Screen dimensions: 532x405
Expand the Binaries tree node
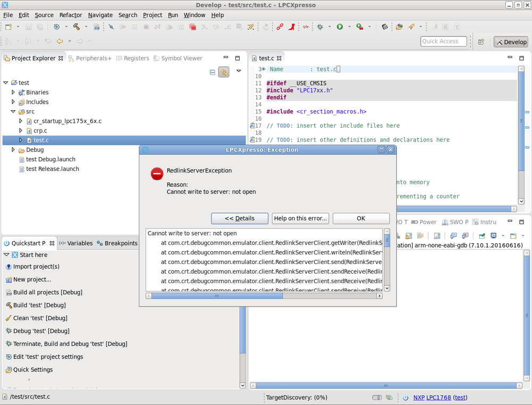(13, 92)
